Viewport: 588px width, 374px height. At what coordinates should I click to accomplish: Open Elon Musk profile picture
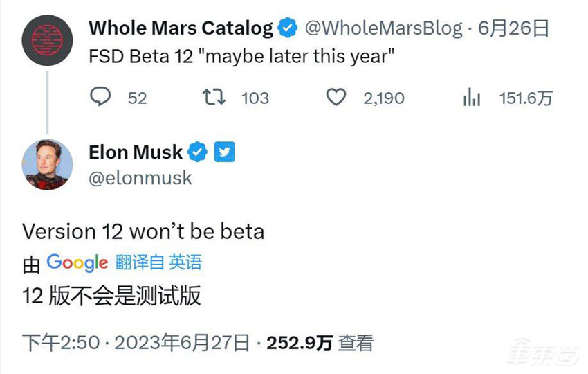[47, 164]
